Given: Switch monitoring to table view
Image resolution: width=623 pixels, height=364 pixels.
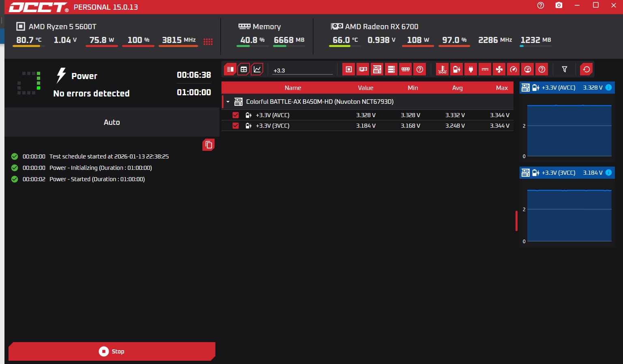Looking at the screenshot, I should [x=244, y=69].
